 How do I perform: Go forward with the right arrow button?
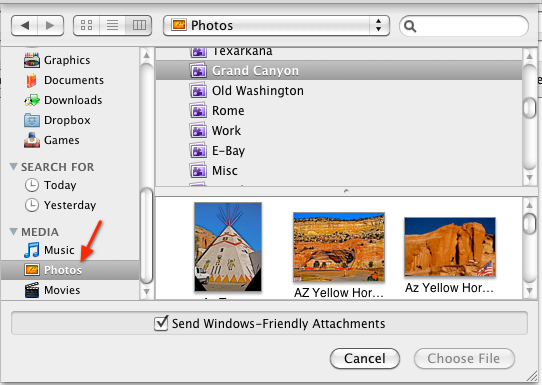[50, 26]
